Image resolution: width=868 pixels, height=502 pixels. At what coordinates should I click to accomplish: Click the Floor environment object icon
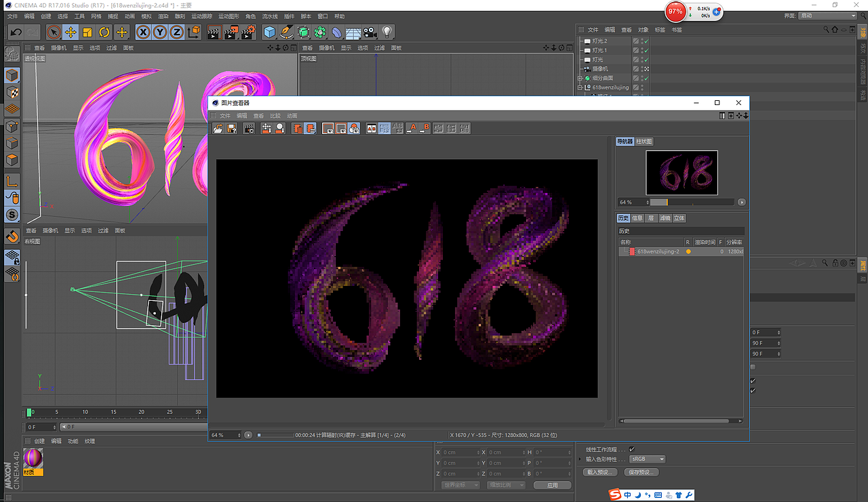353,32
